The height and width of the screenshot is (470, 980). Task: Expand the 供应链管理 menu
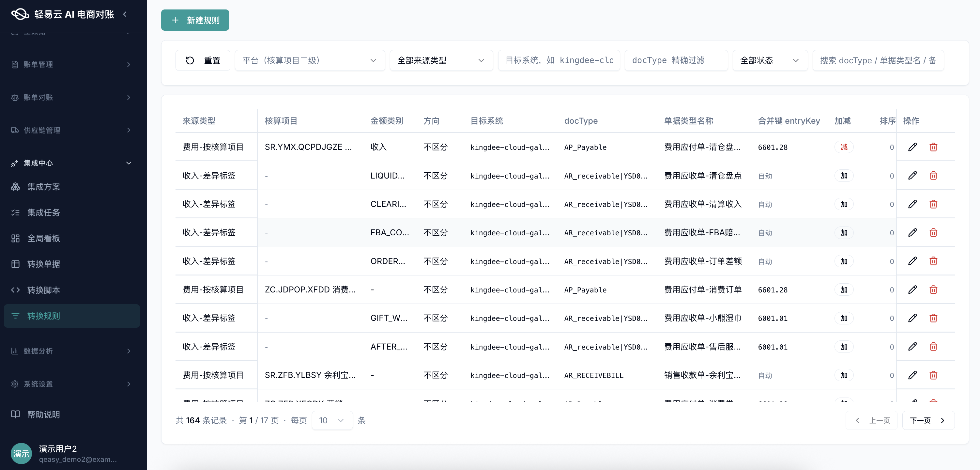tap(71, 130)
